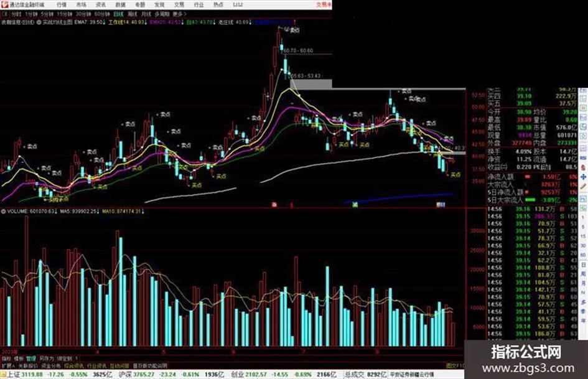
Task: Select the 指标 tab at bottom
Action: [6, 358]
